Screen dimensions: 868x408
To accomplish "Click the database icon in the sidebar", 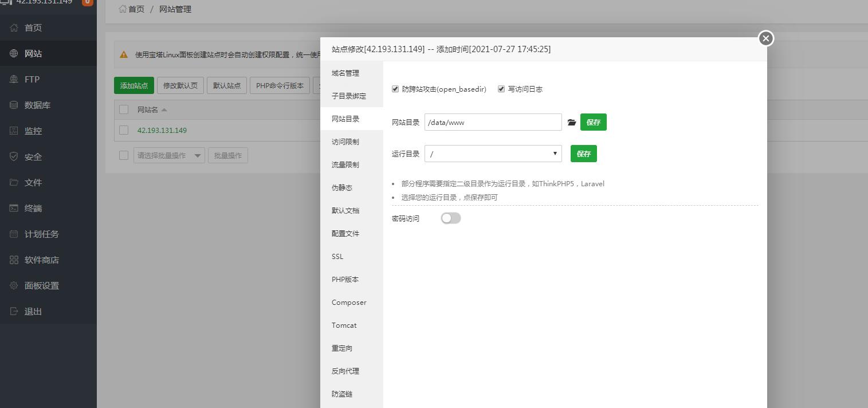I will tap(14, 105).
